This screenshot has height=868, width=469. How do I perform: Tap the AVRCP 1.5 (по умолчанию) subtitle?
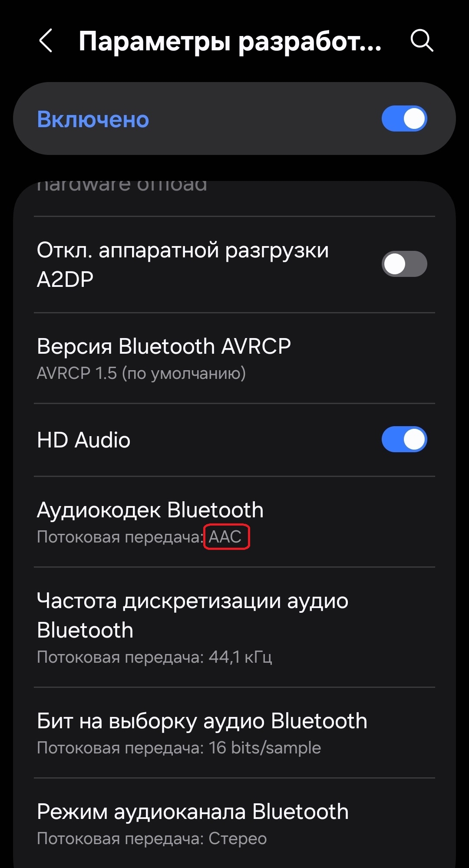(x=141, y=373)
